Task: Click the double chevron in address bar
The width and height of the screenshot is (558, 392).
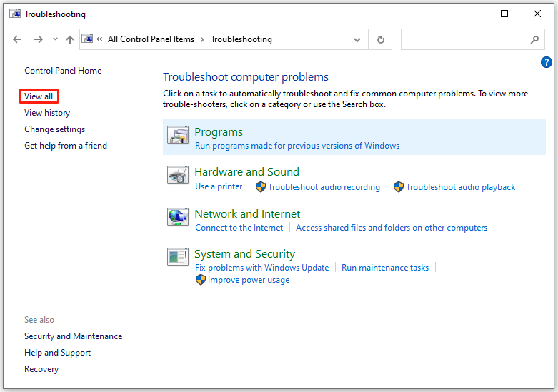Action: tap(99, 39)
